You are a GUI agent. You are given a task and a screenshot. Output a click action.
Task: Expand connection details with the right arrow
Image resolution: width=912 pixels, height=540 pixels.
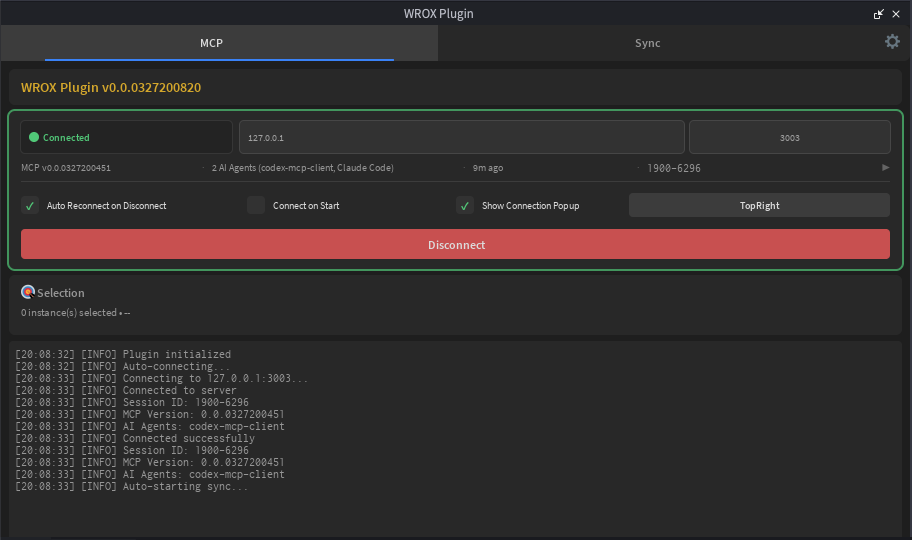click(885, 168)
